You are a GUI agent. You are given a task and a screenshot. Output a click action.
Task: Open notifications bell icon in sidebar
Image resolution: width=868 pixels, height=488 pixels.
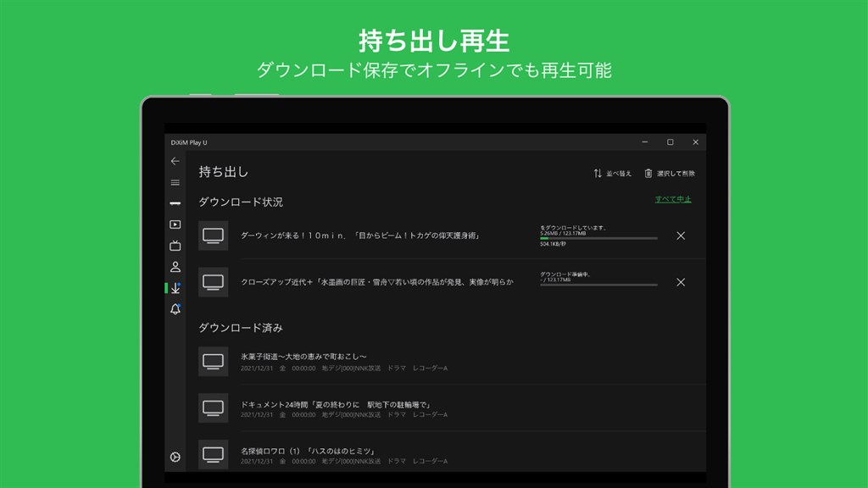tap(175, 309)
